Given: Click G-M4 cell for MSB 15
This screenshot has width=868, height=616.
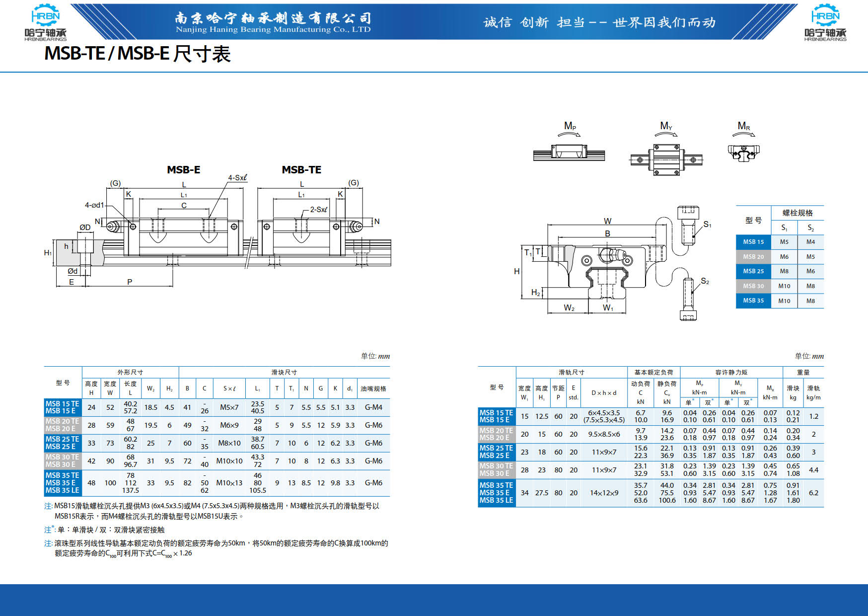Looking at the screenshot, I should pos(373,407).
